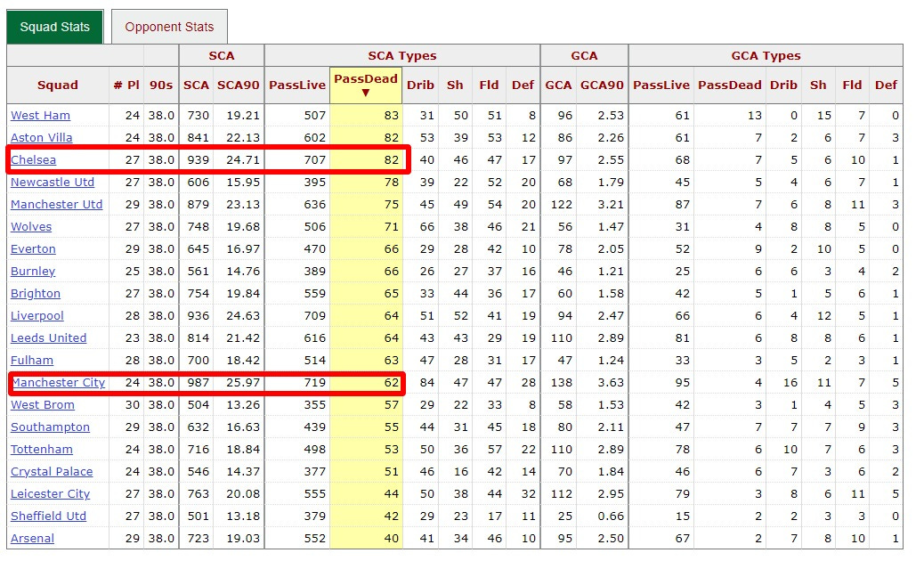The image size is (924, 561).
Task: Open the Manchester Utd squad link
Action: [57, 205]
